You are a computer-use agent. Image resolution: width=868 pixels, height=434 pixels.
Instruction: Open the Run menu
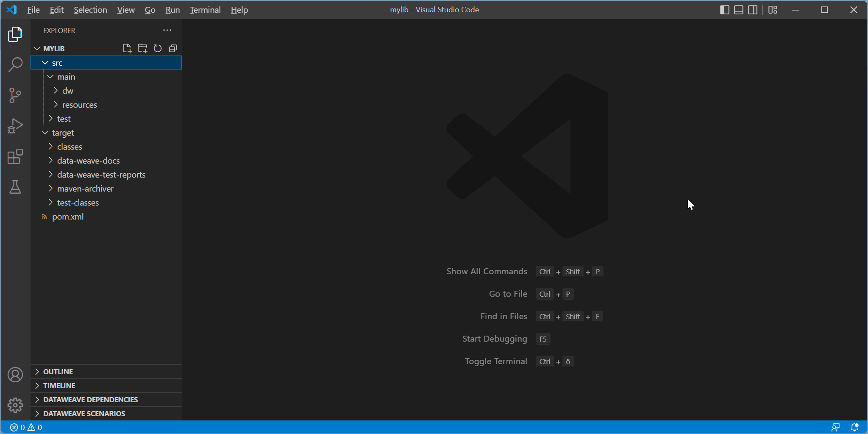click(x=172, y=10)
